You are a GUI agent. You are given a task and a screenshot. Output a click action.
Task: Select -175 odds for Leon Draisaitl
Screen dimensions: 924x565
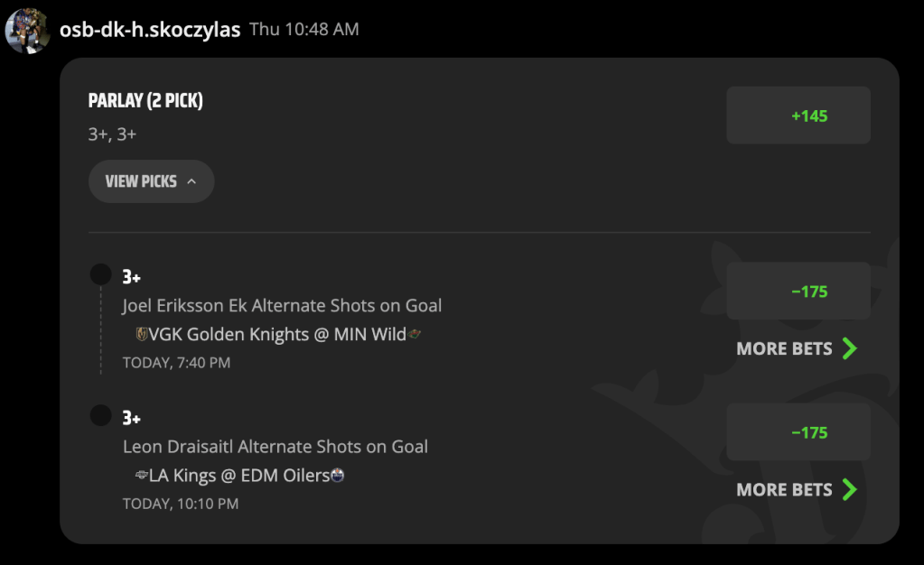[798, 431]
